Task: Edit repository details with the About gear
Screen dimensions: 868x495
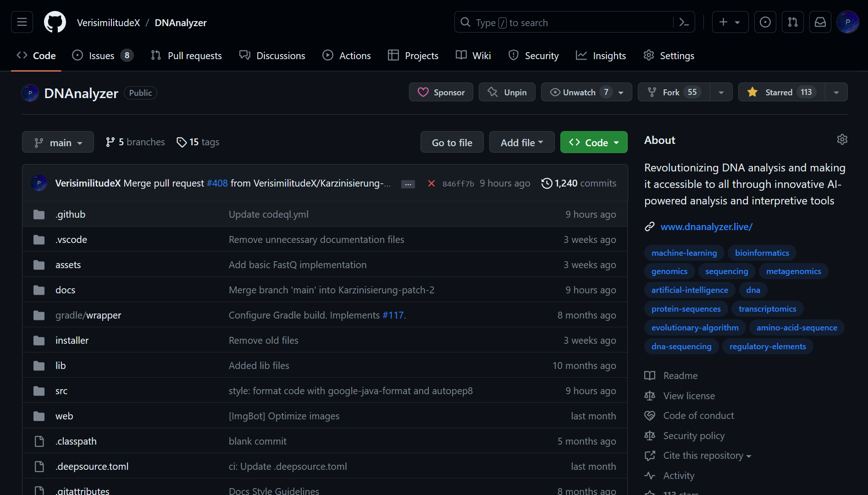Action: [842, 139]
